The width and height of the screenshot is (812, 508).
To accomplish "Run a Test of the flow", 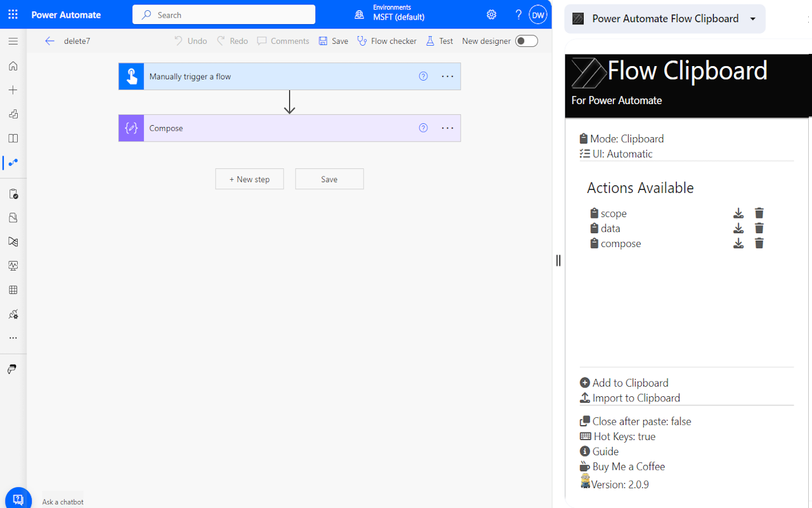I will pyautogui.click(x=438, y=41).
